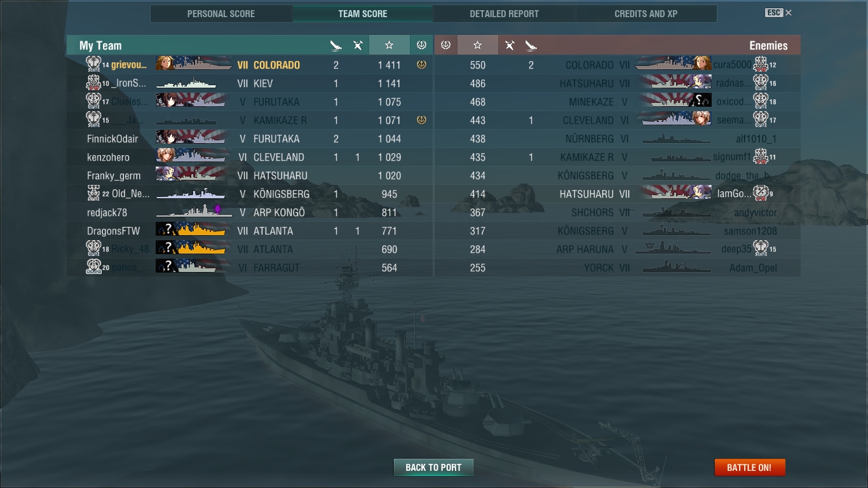
Task: Switch to the Detailed Report tab
Action: pos(505,13)
